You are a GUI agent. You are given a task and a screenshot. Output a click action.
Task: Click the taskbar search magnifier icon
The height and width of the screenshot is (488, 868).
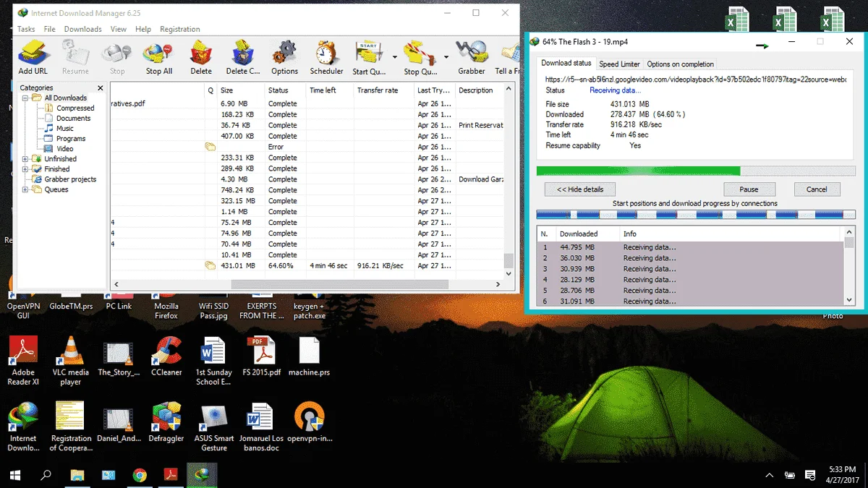coord(46,475)
